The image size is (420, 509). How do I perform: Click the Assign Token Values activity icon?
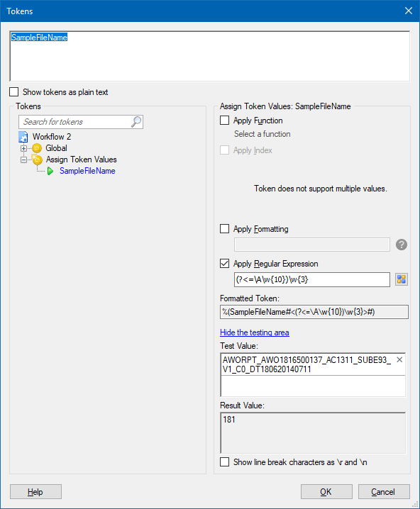point(37,159)
